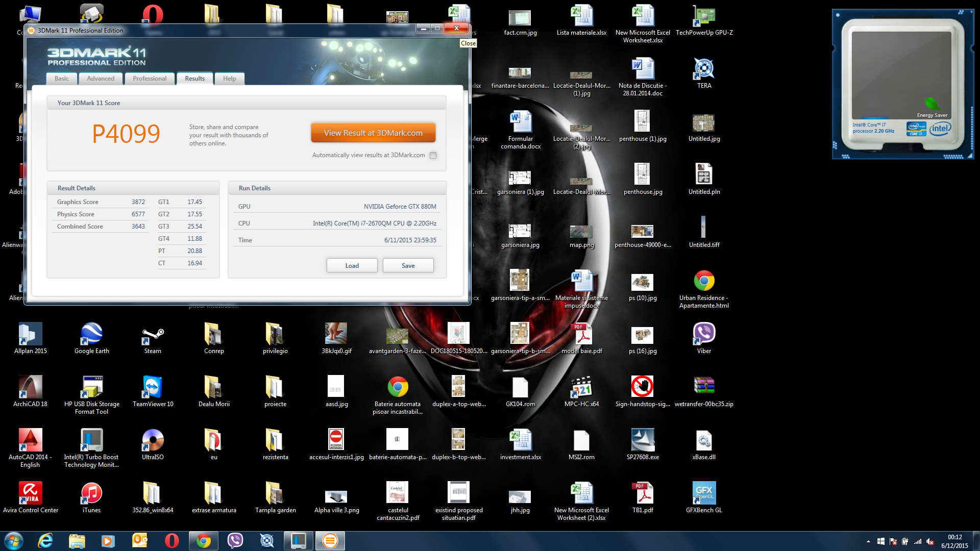Open Untitled.pln file

[704, 179]
